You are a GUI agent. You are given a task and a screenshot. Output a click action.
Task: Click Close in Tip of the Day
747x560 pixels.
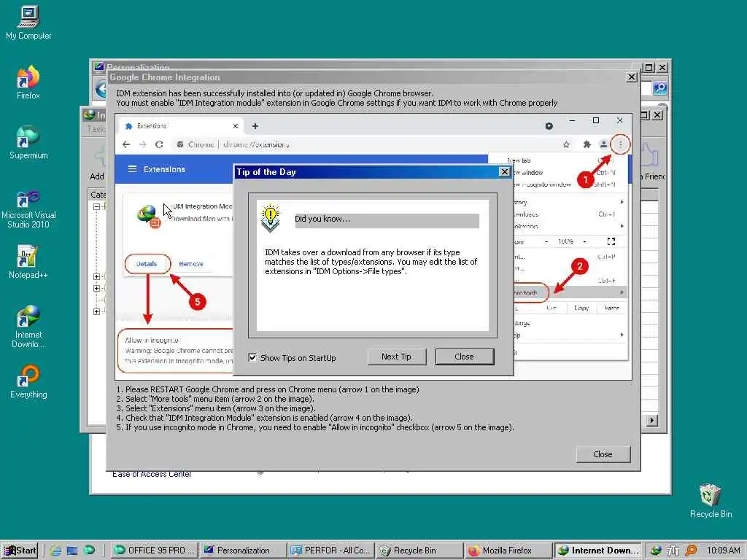coord(465,357)
